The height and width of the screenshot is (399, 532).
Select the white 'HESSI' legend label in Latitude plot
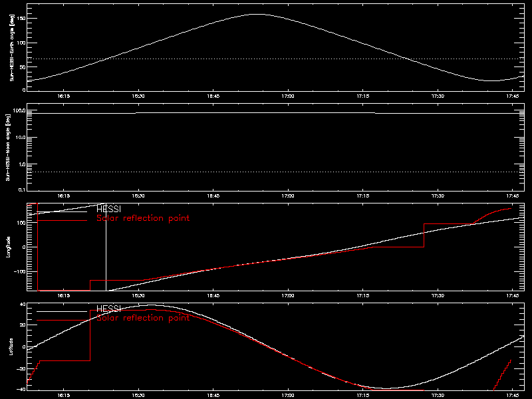pos(108,309)
